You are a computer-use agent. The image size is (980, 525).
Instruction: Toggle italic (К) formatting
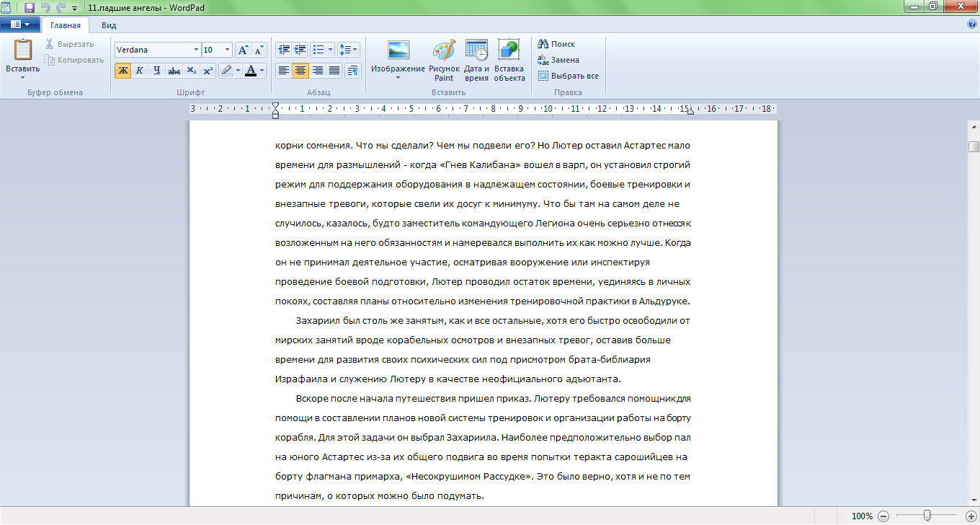pos(139,71)
